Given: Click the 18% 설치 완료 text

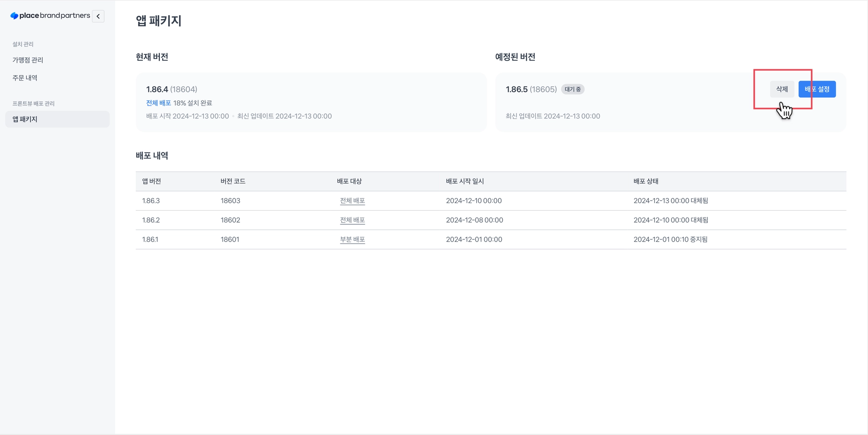Looking at the screenshot, I should pos(193,103).
